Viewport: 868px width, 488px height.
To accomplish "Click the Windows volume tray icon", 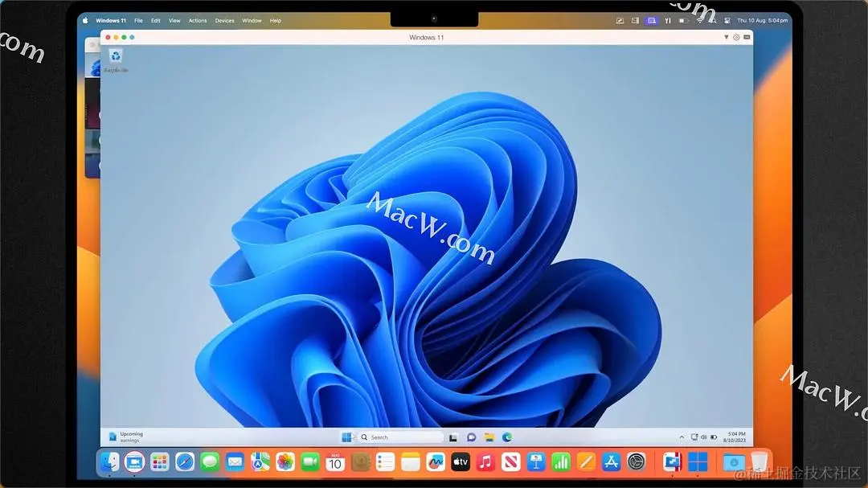I will pyautogui.click(x=703, y=437).
